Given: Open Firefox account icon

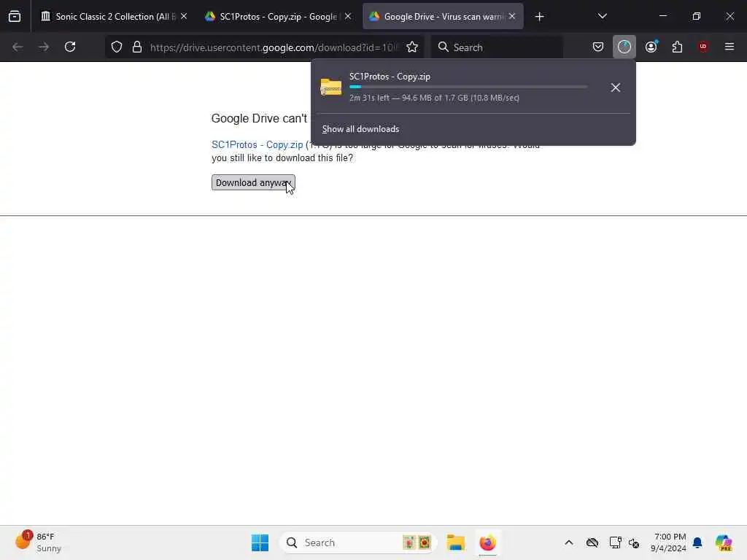Looking at the screenshot, I should pyautogui.click(x=651, y=47).
